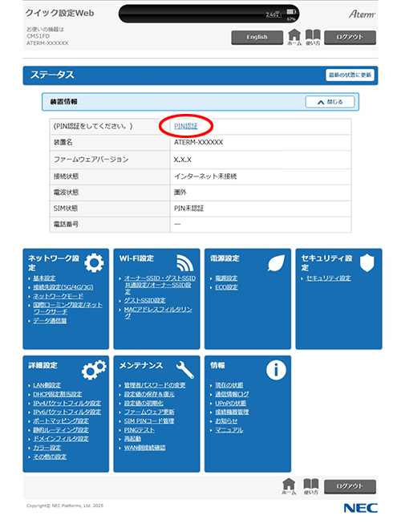Image resolution: width=401 pixels, height=532 pixels.
Task: Open the 電源設定 link under 電源設定 tile
Action: [226, 278]
